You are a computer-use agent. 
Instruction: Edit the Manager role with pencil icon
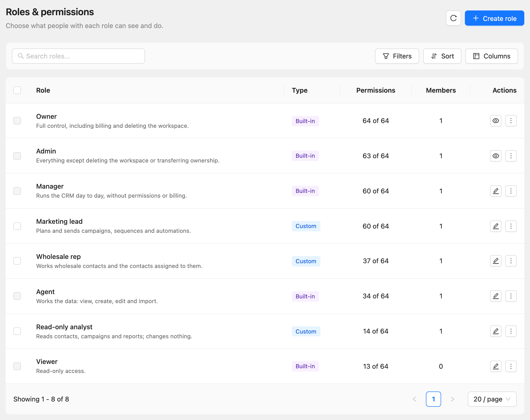(x=496, y=191)
